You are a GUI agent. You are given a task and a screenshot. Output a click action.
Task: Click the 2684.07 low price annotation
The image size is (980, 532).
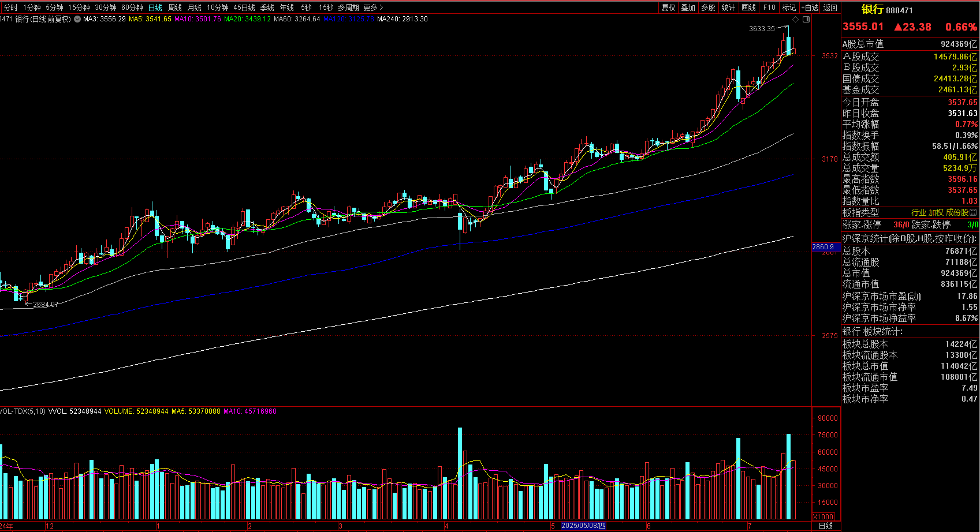tap(46, 305)
